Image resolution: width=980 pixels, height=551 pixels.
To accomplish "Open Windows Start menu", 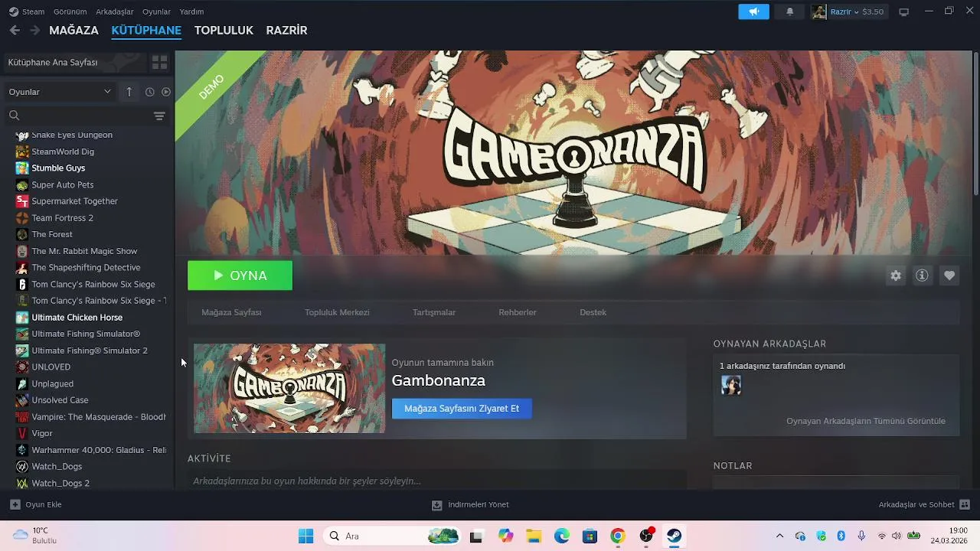I will tap(305, 536).
